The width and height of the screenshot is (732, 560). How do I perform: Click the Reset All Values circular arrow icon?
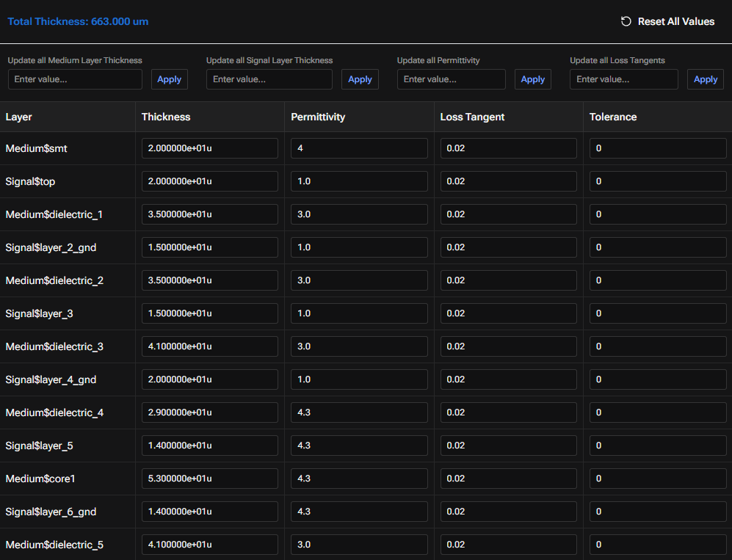coord(626,21)
